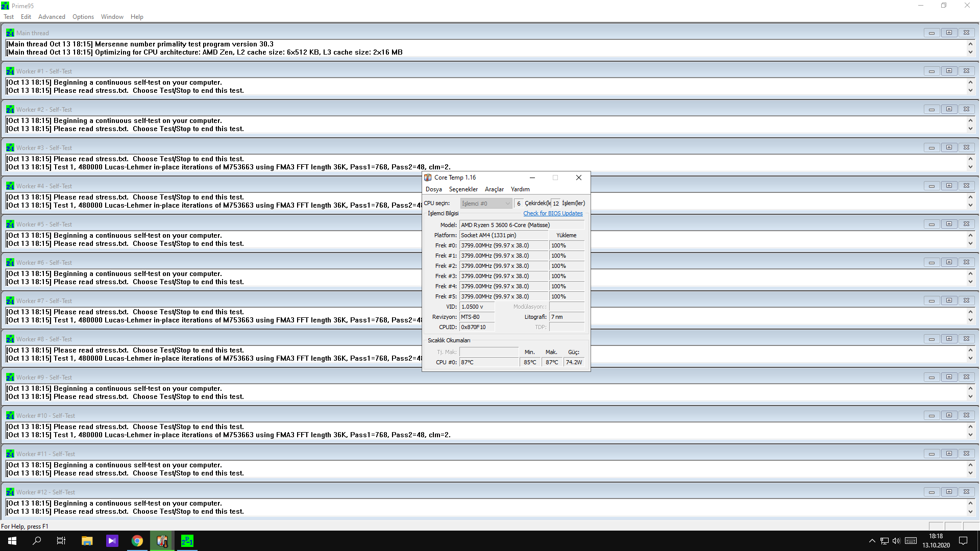980x551 pixels.
Task: Open Prime95 from the taskbar
Action: (x=187, y=541)
